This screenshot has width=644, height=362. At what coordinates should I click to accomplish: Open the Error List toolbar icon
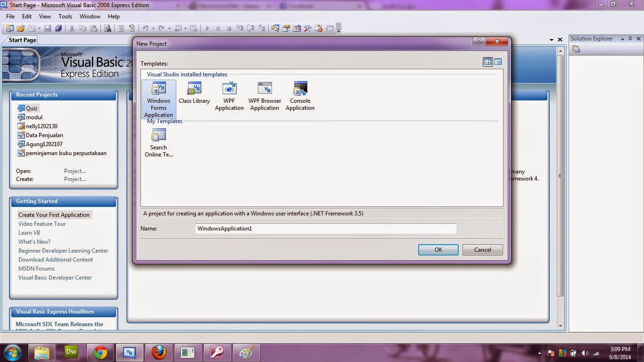[319, 28]
